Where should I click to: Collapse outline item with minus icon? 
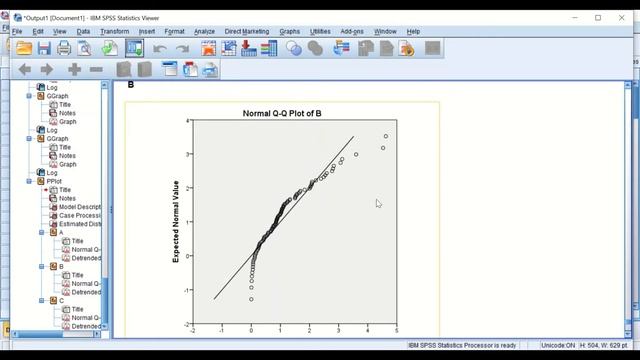[x=96, y=69]
